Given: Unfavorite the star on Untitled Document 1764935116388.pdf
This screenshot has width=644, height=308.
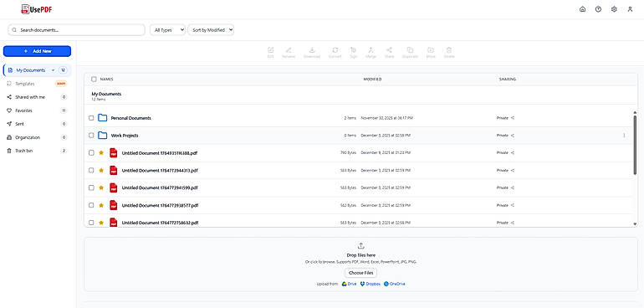Looking at the screenshot, I should click(101, 152).
